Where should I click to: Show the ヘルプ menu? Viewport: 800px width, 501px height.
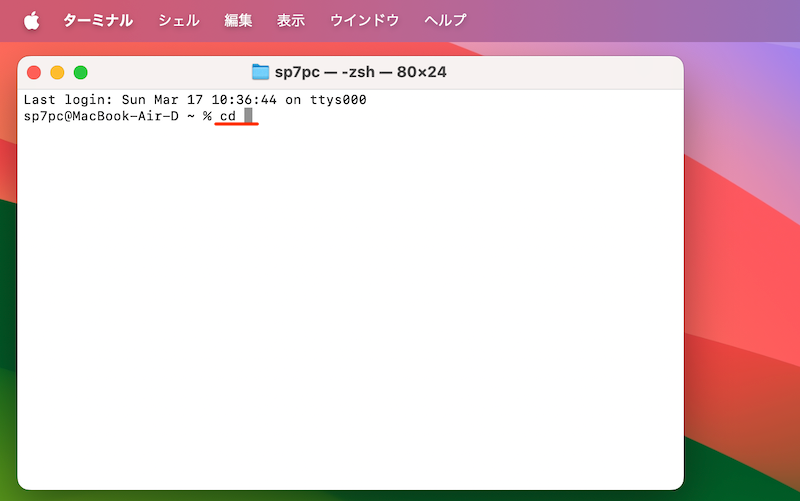445,20
